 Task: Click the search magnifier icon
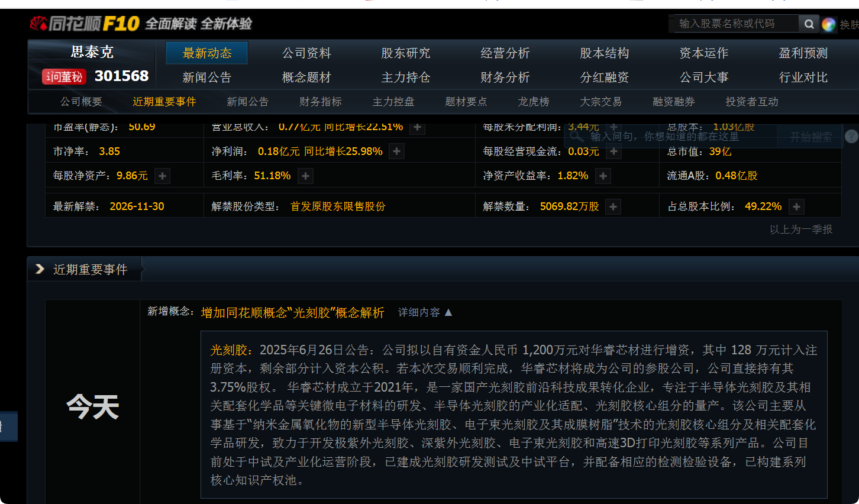tap(809, 24)
